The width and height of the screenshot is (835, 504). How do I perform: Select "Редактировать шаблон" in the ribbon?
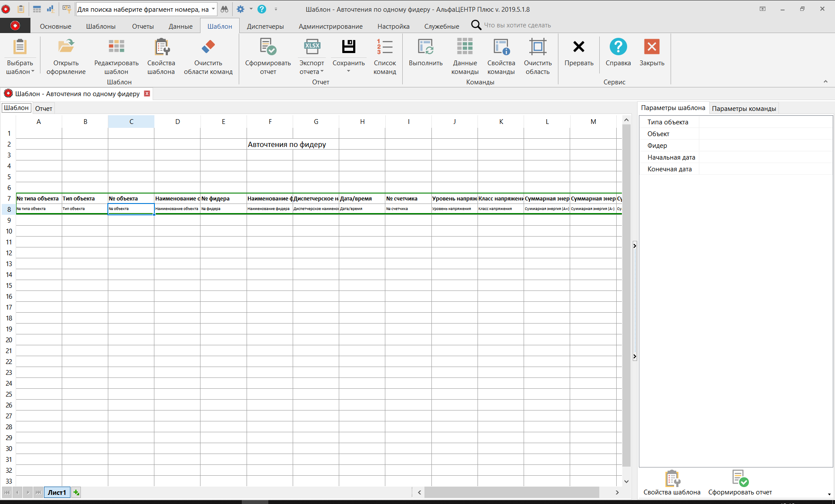coord(115,56)
